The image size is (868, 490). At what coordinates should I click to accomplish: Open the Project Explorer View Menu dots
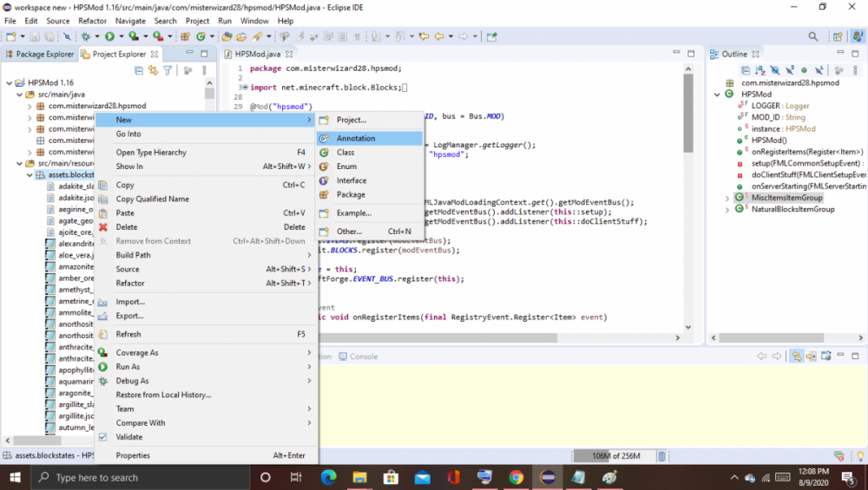[x=204, y=70]
